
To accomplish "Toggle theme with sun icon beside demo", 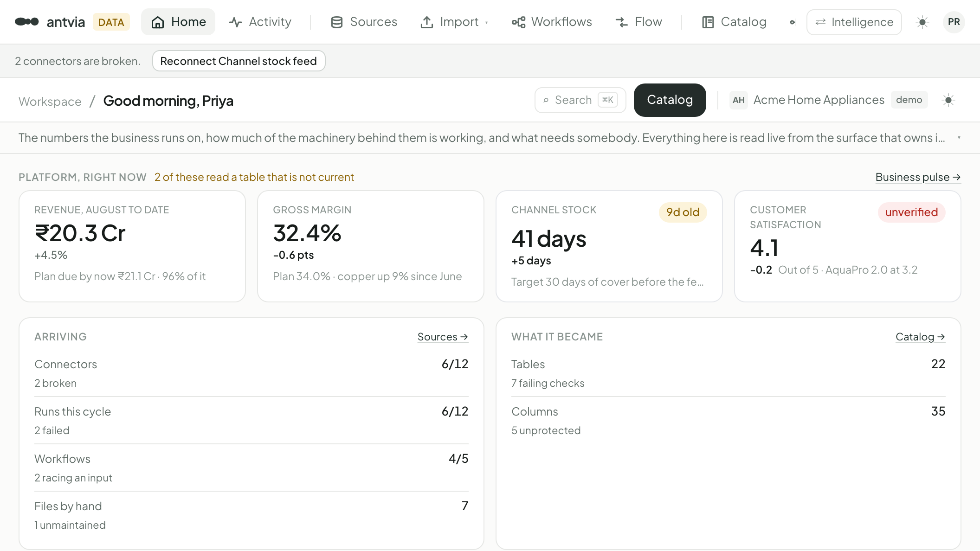I will tap(948, 100).
